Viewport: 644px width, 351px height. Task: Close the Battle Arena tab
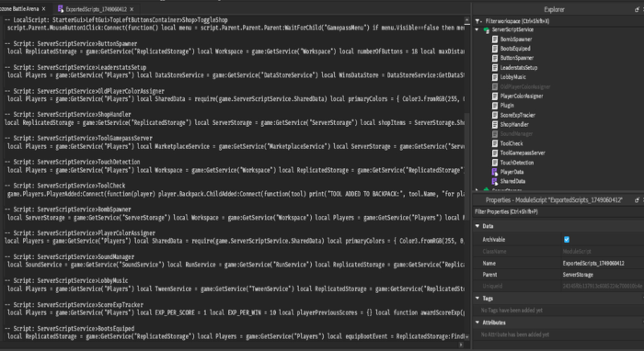(43, 8)
